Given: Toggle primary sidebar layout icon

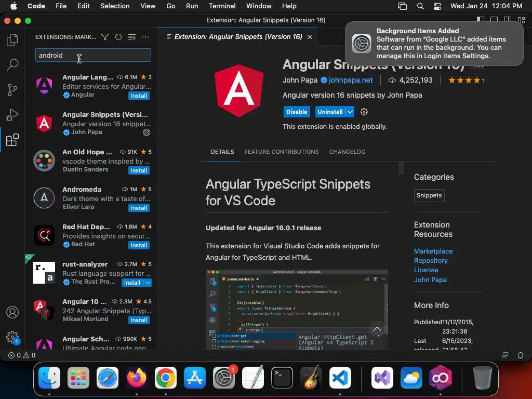Looking at the screenshot, I should (481, 20).
